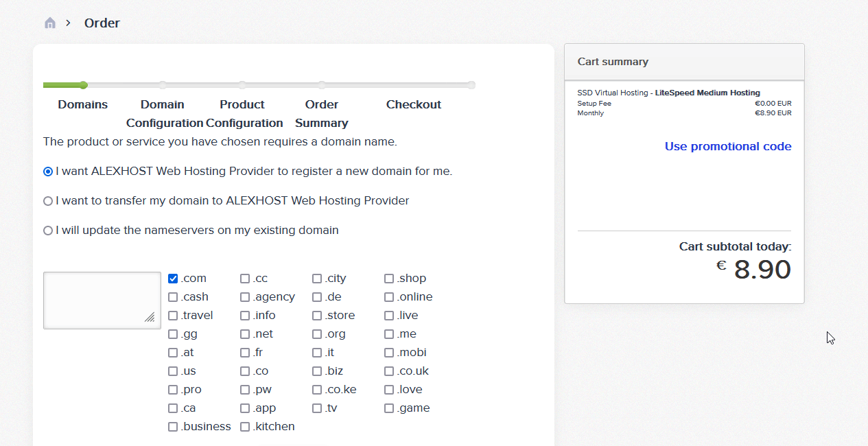This screenshot has width=868, height=446.
Task: Type in the domain name text box
Action: pos(102,300)
